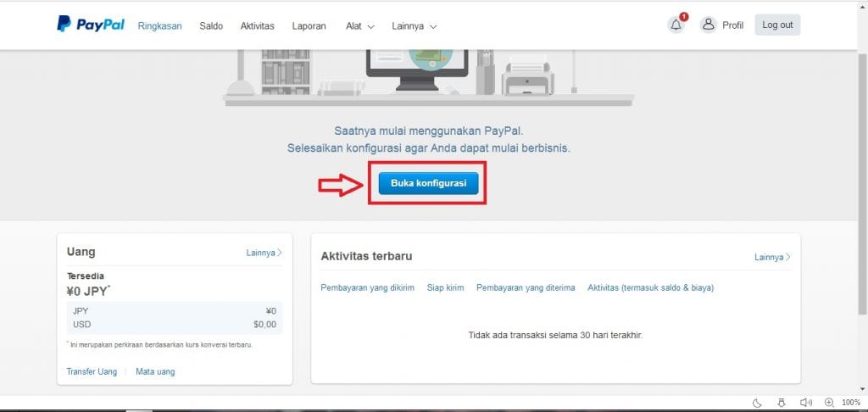Image resolution: width=868 pixels, height=412 pixels.
Task: Click the JPY balance row
Action: tap(175, 311)
